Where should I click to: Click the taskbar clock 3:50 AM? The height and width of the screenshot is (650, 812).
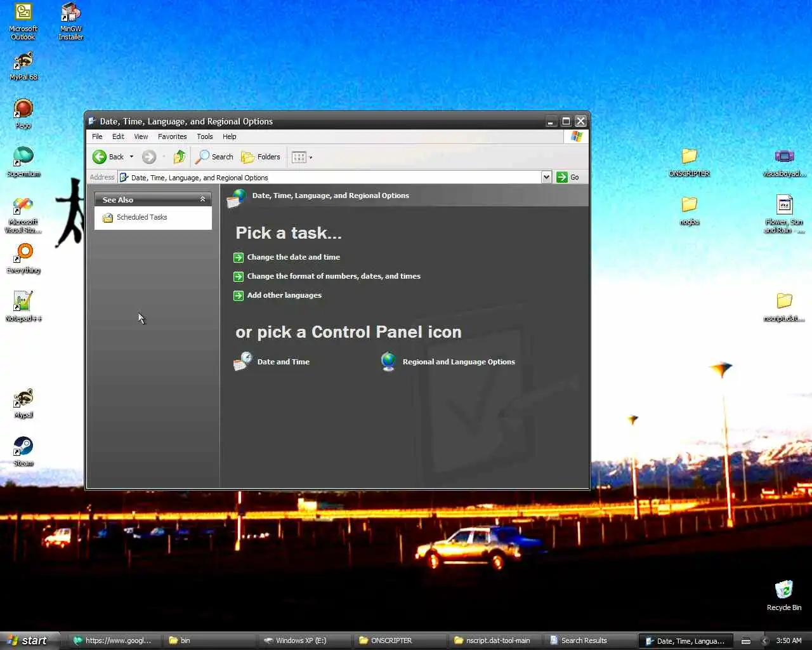[x=789, y=640]
